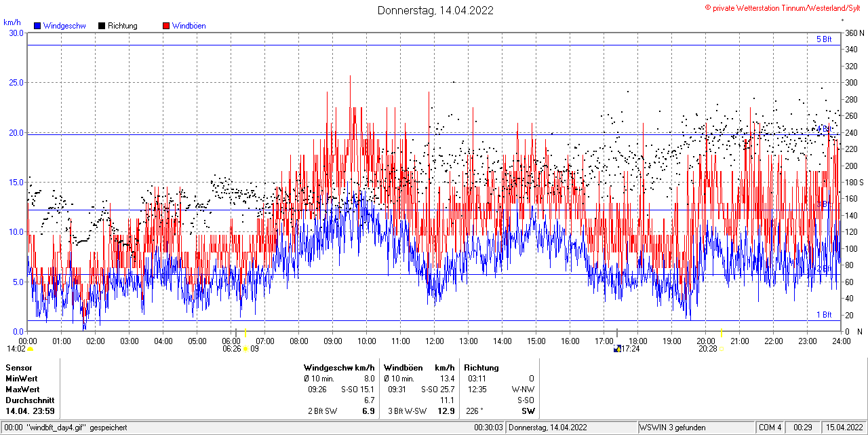
Task: Click the MinWert row label
Action: (x=22, y=379)
